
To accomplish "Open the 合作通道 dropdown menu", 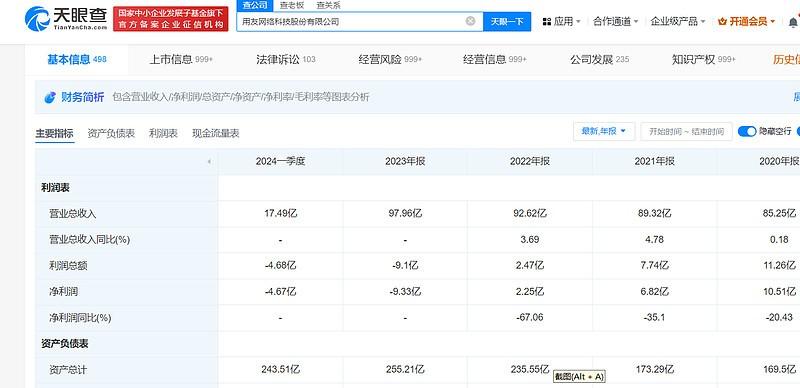I will [616, 21].
